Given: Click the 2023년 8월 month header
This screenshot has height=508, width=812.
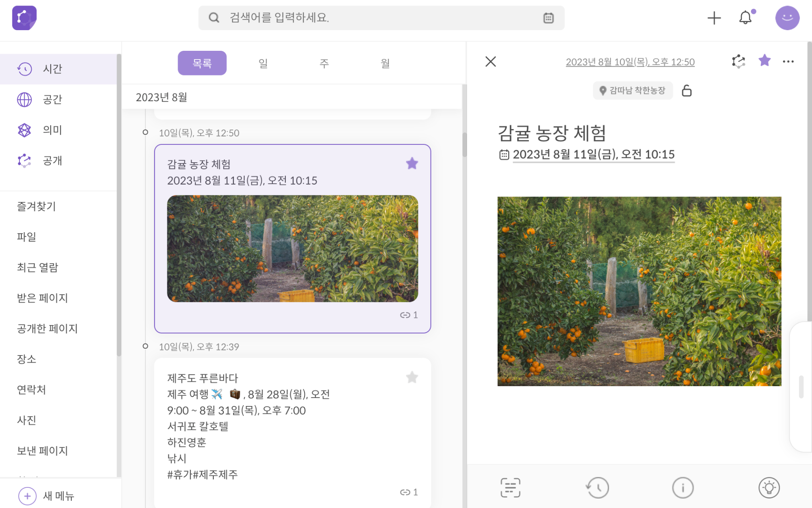Looking at the screenshot, I should (161, 97).
